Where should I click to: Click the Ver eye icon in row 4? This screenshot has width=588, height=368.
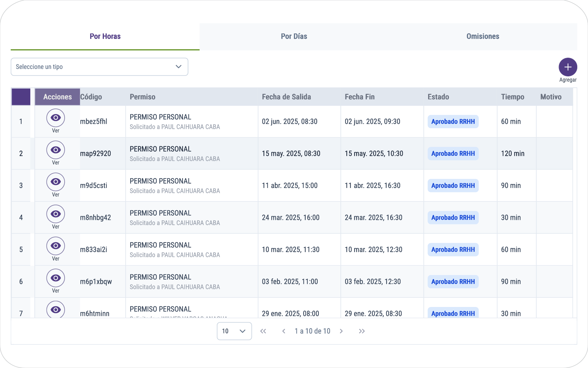pyautogui.click(x=55, y=214)
